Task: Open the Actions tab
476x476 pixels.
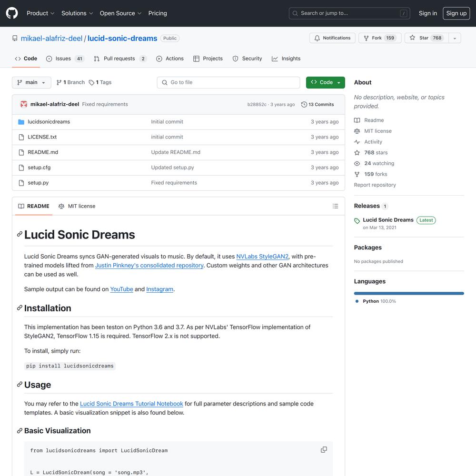Action: (170, 59)
